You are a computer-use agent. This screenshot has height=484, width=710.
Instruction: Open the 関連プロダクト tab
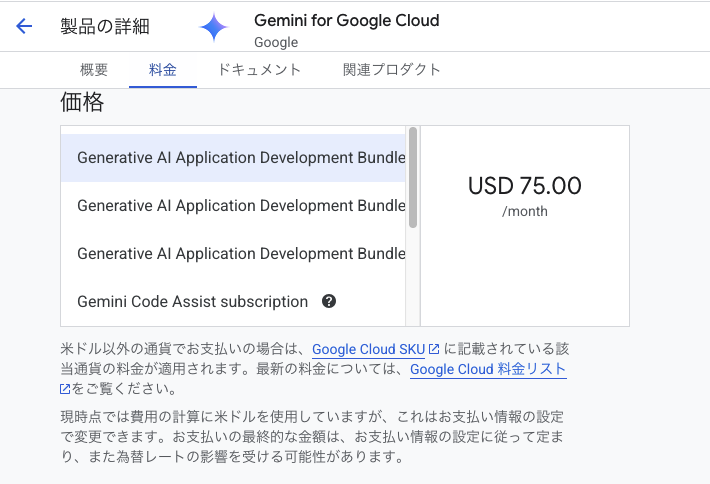click(392, 70)
